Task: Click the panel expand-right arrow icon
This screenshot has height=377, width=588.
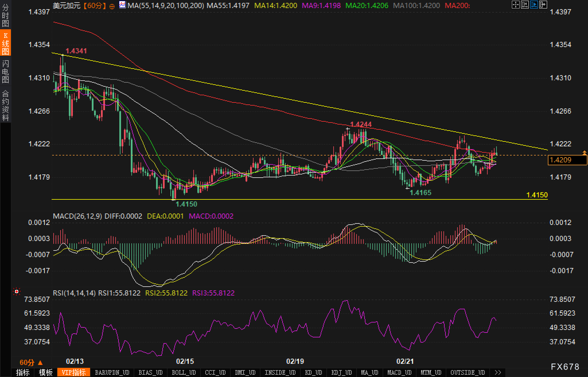Action: coord(543,5)
